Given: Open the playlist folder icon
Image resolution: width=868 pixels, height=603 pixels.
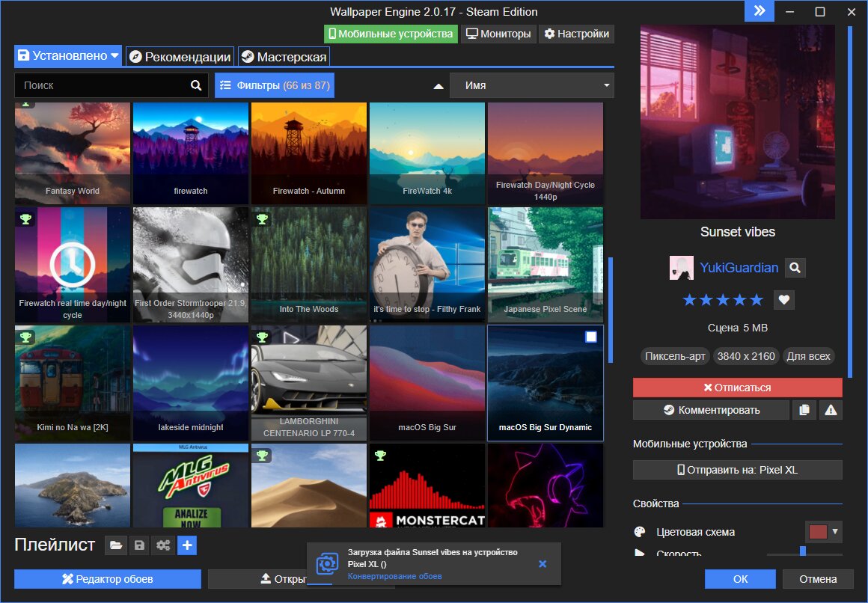Looking at the screenshot, I should click(116, 545).
